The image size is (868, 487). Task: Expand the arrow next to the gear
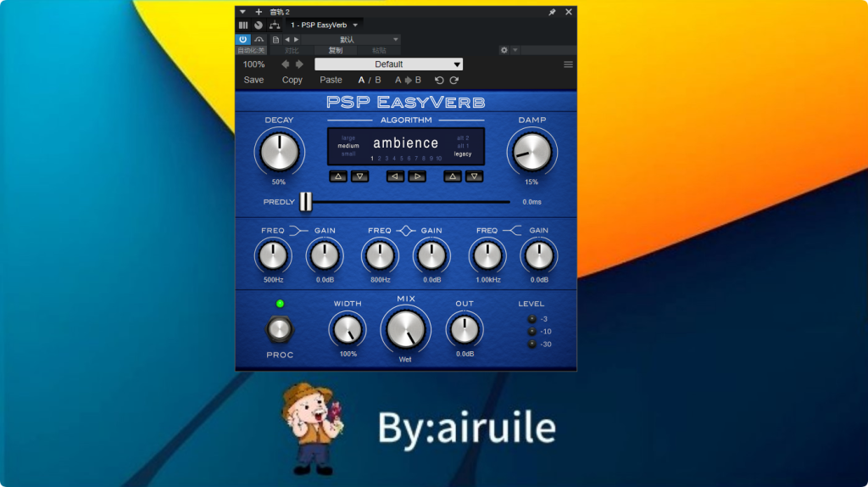point(515,50)
